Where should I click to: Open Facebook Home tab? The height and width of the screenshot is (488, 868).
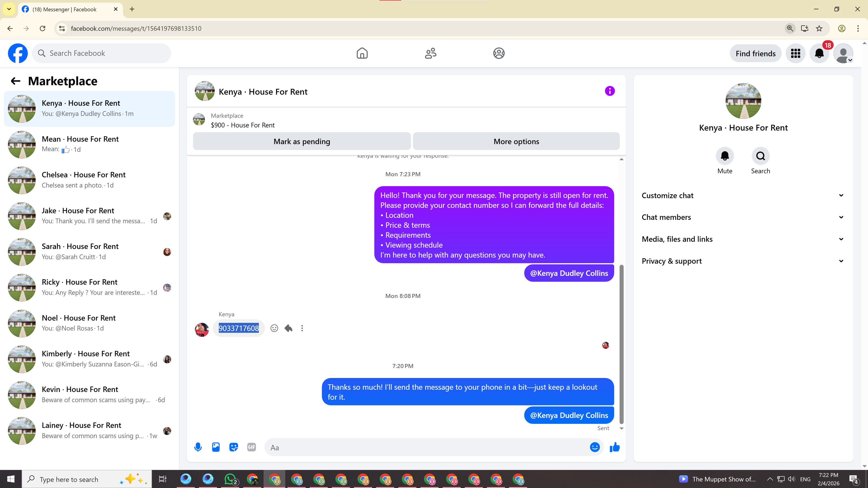(362, 53)
